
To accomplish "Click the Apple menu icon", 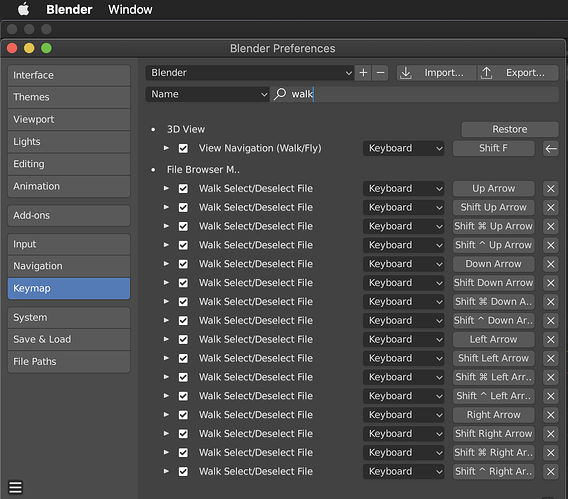I will 24,9.
